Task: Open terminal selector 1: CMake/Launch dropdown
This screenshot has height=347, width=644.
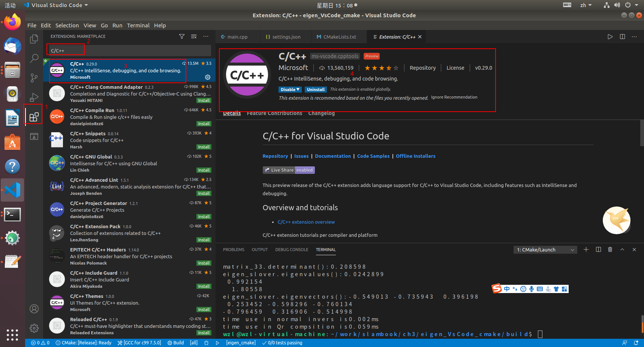Action: 545,250
